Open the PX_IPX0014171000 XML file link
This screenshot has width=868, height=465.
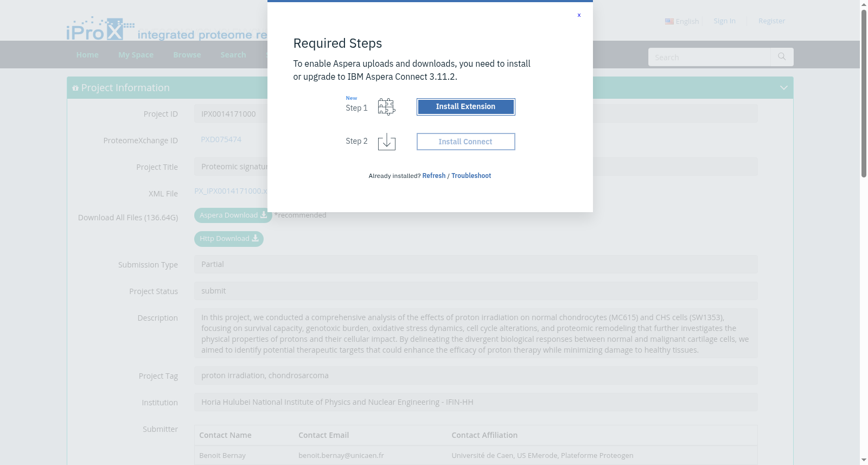pos(231,191)
